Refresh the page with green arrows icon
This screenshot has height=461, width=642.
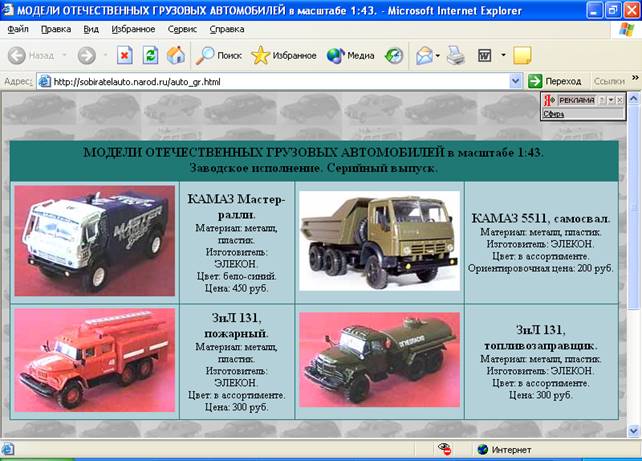pos(150,55)
